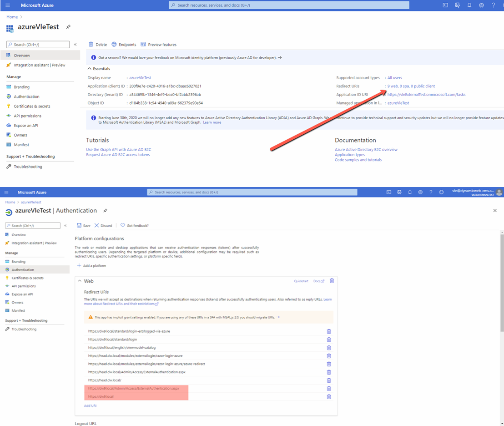Open Endpoints from the Overview toolbar
The height and width of the screenshot is (426, 504).
pyautogui.click(x=114, y=45)
